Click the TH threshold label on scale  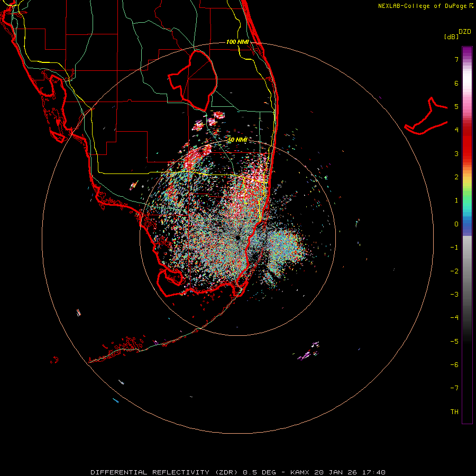pos(454,411)
